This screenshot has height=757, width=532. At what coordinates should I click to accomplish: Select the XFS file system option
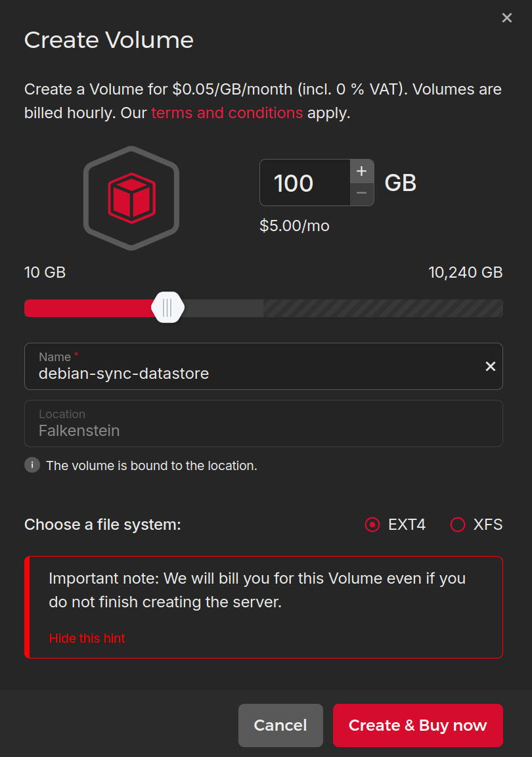click(458, 525)
